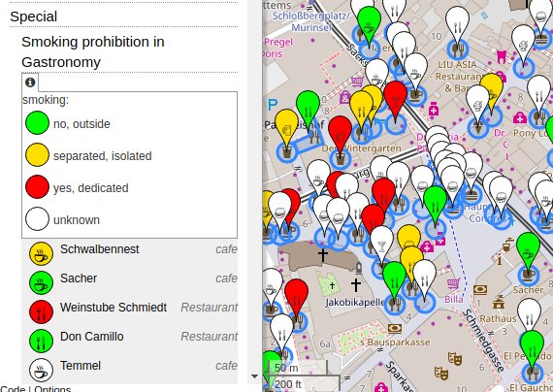Viewport: 553px width, 392px height.
Task: Click red 'yes, dedicated' legend circle
Action: 37,186
